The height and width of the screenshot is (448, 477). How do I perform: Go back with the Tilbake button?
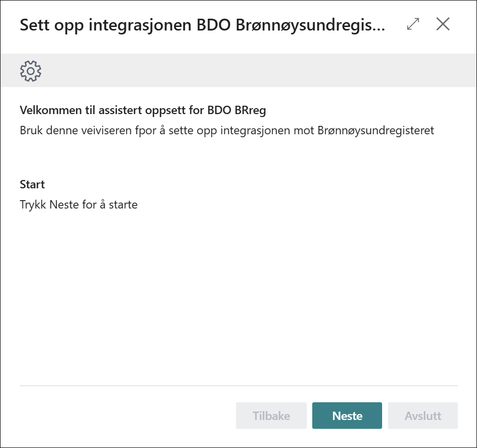pos(271,416)
